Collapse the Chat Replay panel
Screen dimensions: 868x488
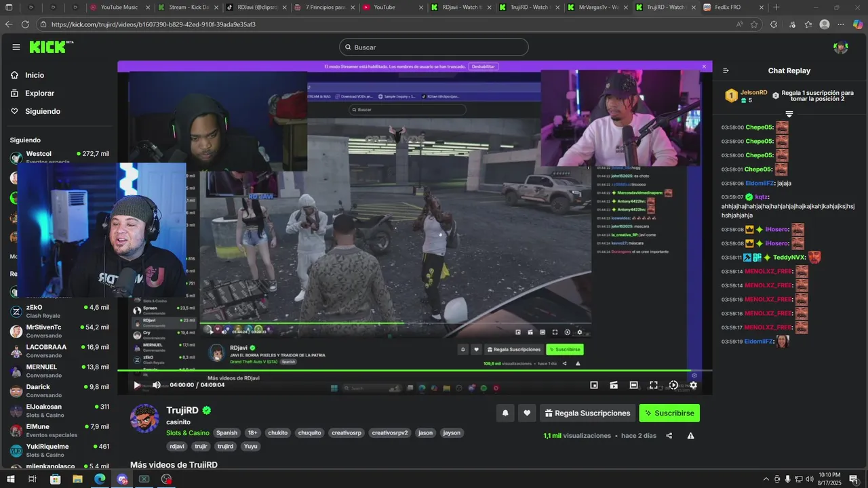[726, 70]
